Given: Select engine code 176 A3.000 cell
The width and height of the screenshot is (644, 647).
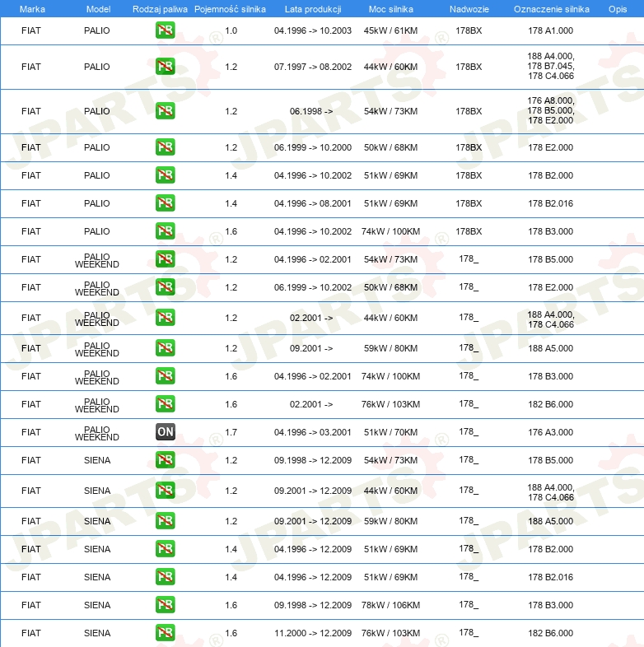Looking at the screenshot, I should click(550, 432).
